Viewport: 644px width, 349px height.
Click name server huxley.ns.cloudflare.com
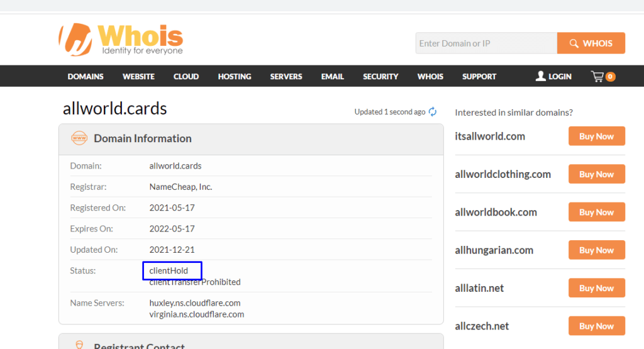pos(195,303)
